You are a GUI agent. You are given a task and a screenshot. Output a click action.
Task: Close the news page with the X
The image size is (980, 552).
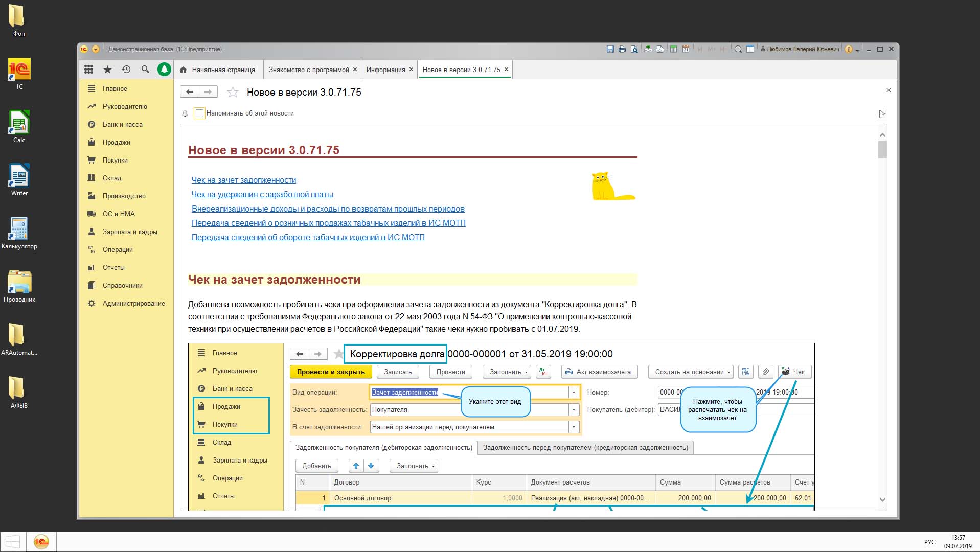click(888, 90)
